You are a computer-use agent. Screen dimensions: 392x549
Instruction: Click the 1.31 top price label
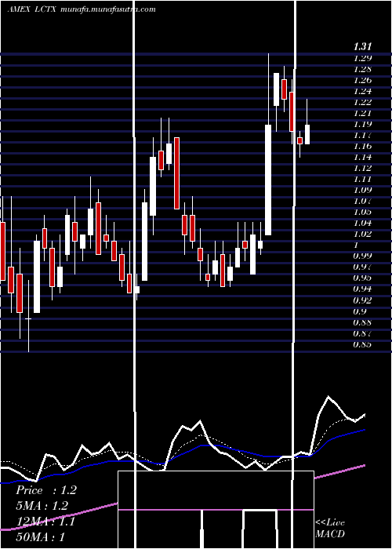(x=362, y=46)
